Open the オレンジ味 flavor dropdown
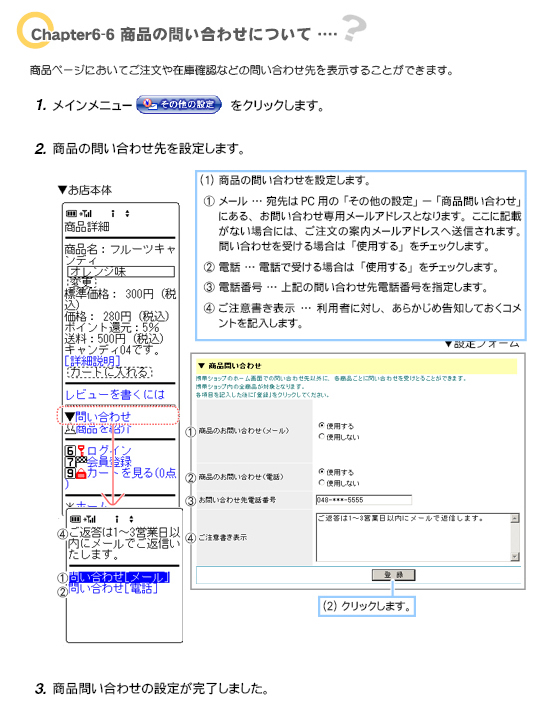 tap(121, 272)
